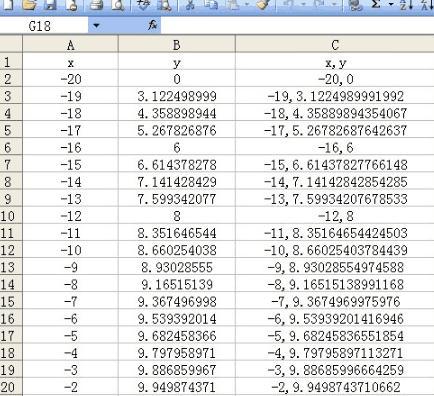Select cell A2 containing -20
The image size is (434, 396).
70,79
